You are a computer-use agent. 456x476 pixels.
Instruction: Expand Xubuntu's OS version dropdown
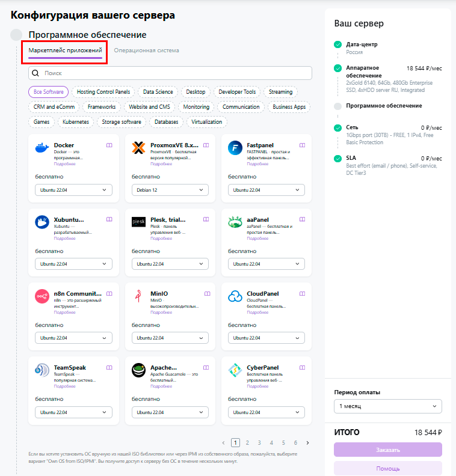[x=73, y=264]
